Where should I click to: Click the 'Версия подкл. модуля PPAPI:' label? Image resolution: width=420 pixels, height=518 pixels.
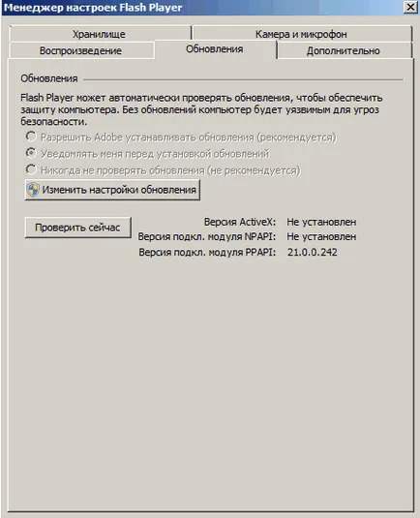207,252
